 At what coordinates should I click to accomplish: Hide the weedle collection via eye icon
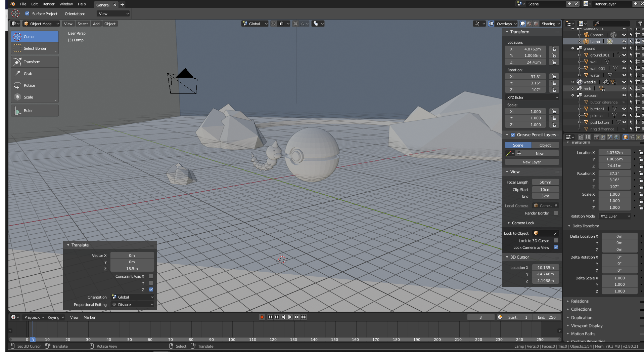tap(624, 82)
